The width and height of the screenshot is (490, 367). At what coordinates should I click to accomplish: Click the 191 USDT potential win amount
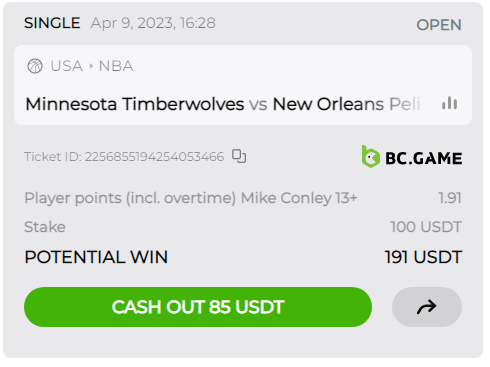coord(423,257)
